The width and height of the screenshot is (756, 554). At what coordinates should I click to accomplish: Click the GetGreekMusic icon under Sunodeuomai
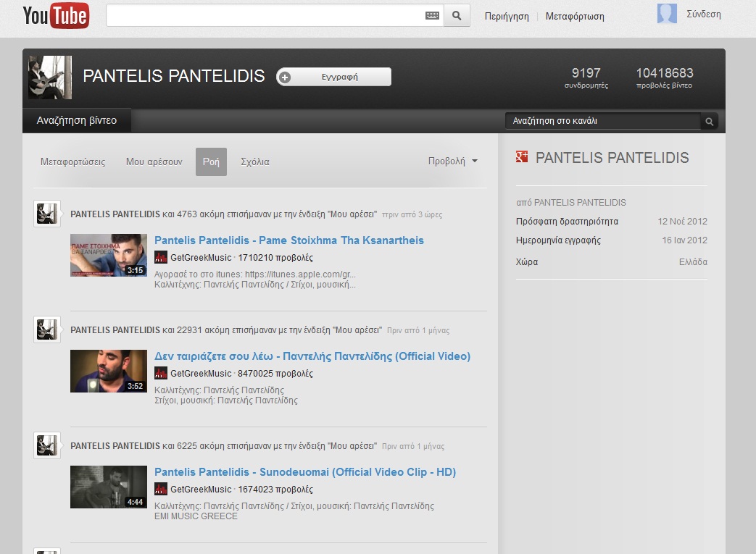(x=161, y=489)
